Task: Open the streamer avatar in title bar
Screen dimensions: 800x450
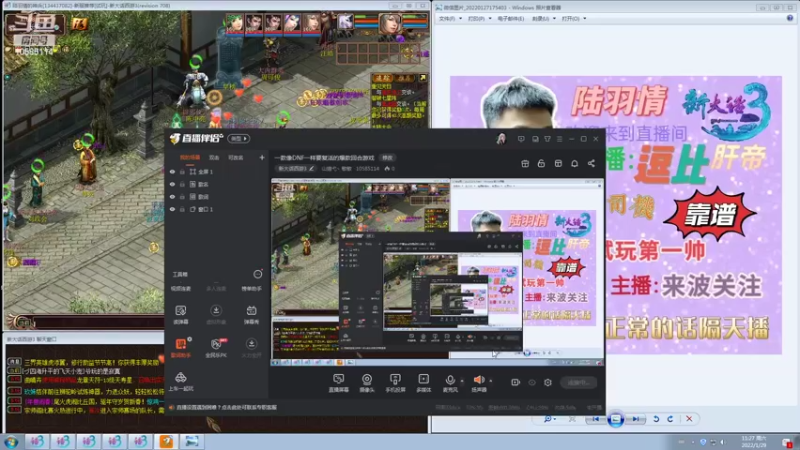Action: coord(501,139)
